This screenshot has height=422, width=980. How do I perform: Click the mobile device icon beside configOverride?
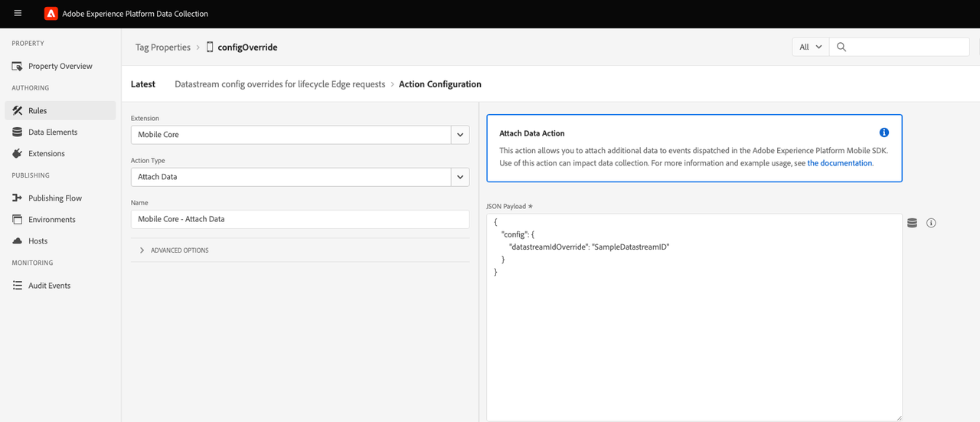pyautogui.click(x=210, y=47)
